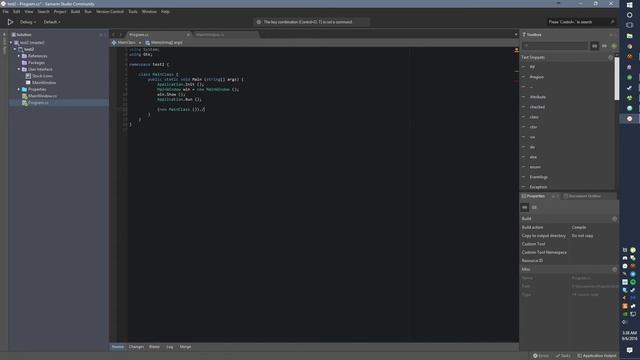Collapse the Build properties section

coord(614,219)
